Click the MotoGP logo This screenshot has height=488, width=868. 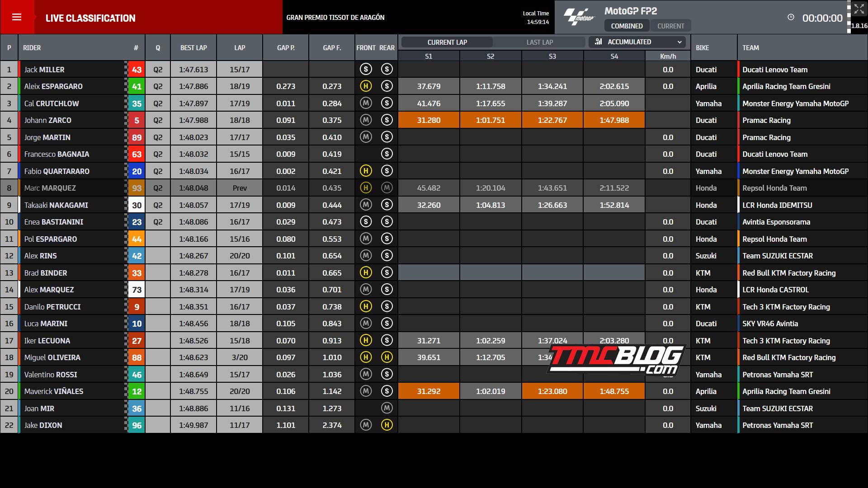[x=579, y=17]
